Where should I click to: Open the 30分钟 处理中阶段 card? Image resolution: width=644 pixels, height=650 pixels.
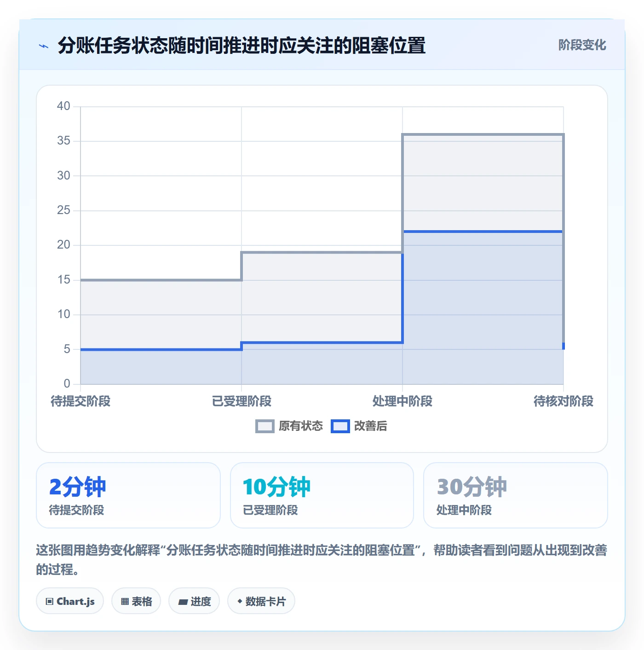coord(516,495)
